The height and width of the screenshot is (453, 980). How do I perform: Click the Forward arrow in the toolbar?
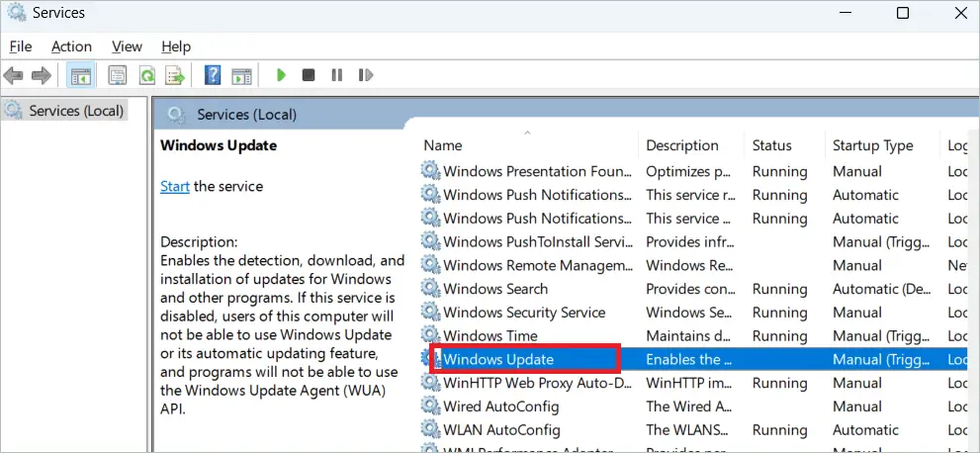tap(42, 75)
